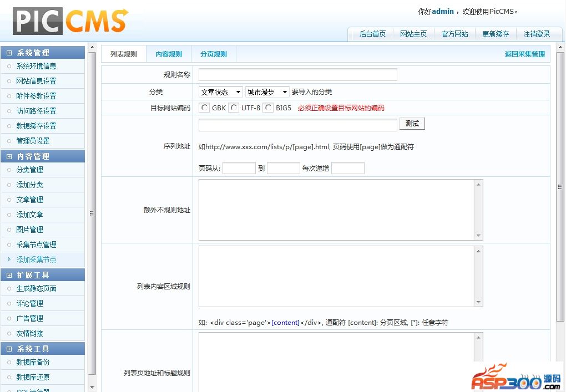Open 广告管理
566x392 pixels.
coord(29,318)
